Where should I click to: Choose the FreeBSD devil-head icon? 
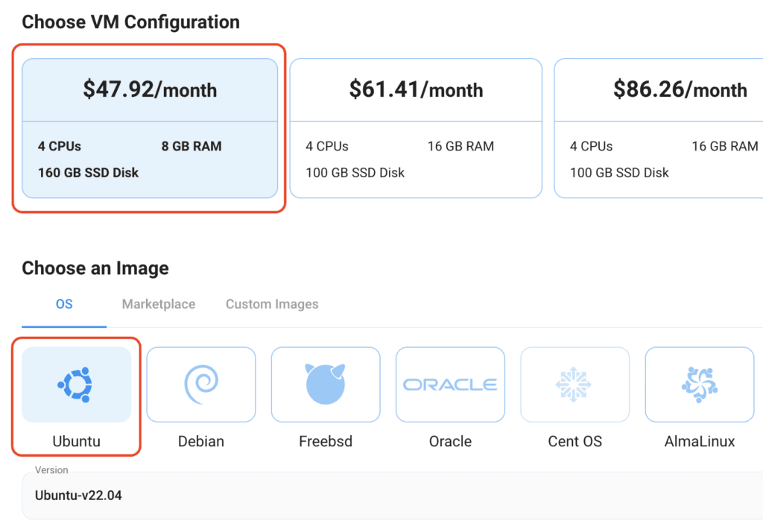[x=326, y=384]
